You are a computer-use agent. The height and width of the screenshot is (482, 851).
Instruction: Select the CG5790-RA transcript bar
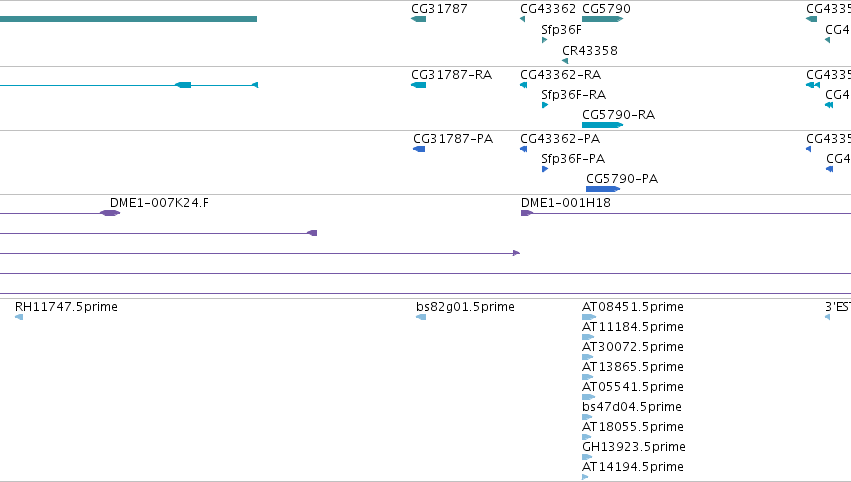click(x=602, y=125)
